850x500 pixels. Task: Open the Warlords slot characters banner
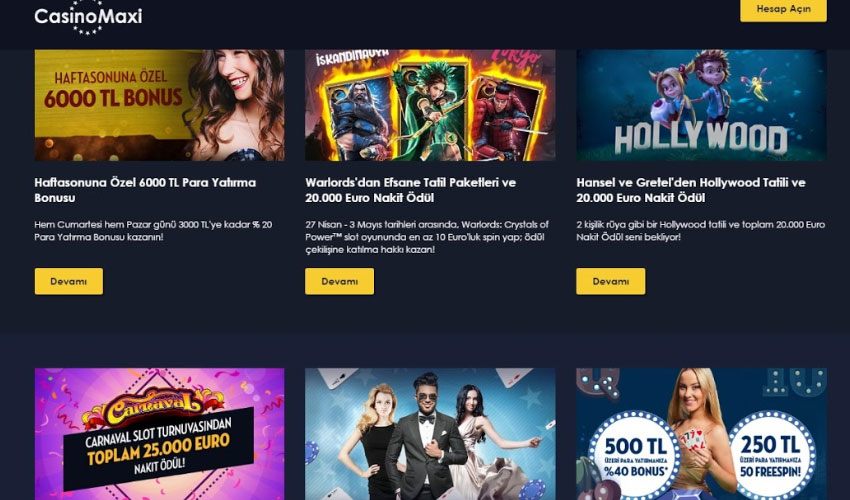pos(430,105)
